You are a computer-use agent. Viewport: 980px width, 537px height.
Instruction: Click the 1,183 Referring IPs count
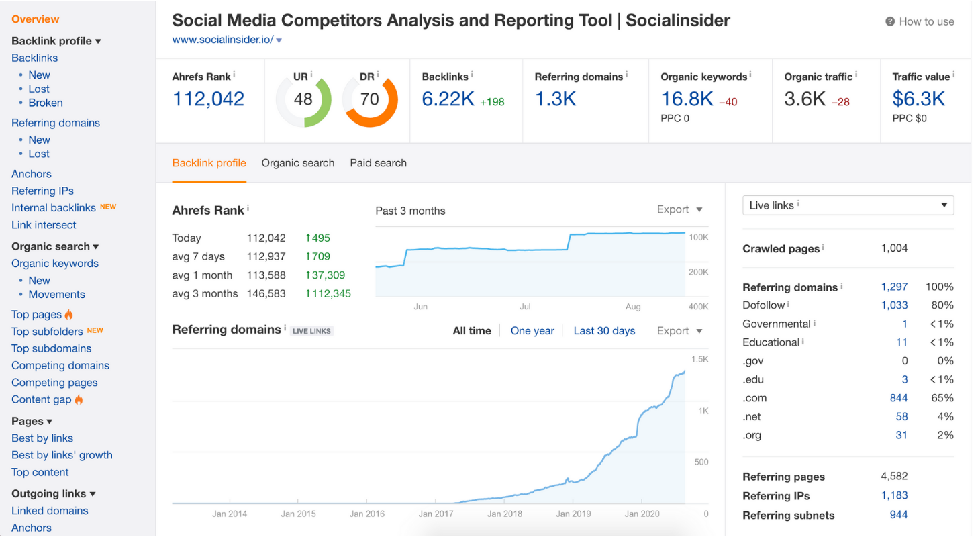tap(894, 495)
